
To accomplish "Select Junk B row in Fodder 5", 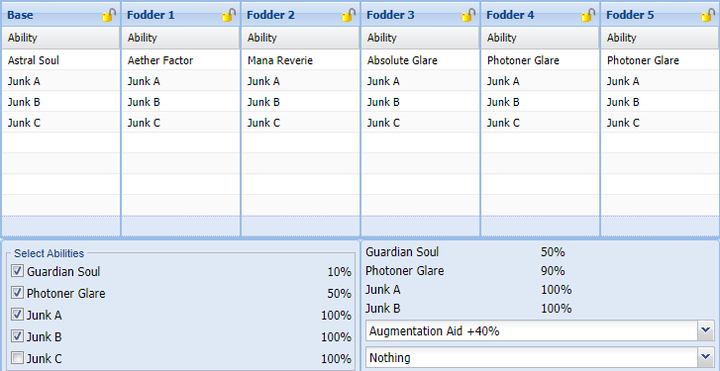I will 660,101.
